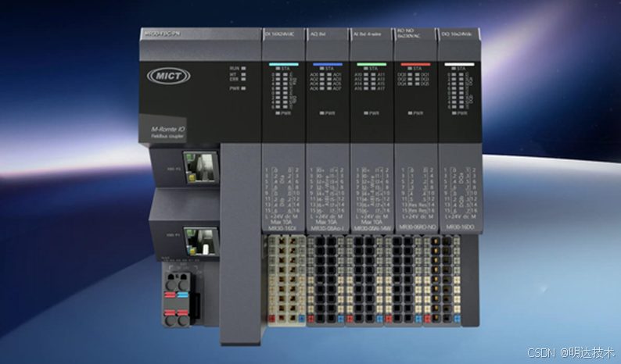Click the beige terminal block under DI module
Image resolution: width=621 pixels, height=364 pixels.
click(287, 280)
